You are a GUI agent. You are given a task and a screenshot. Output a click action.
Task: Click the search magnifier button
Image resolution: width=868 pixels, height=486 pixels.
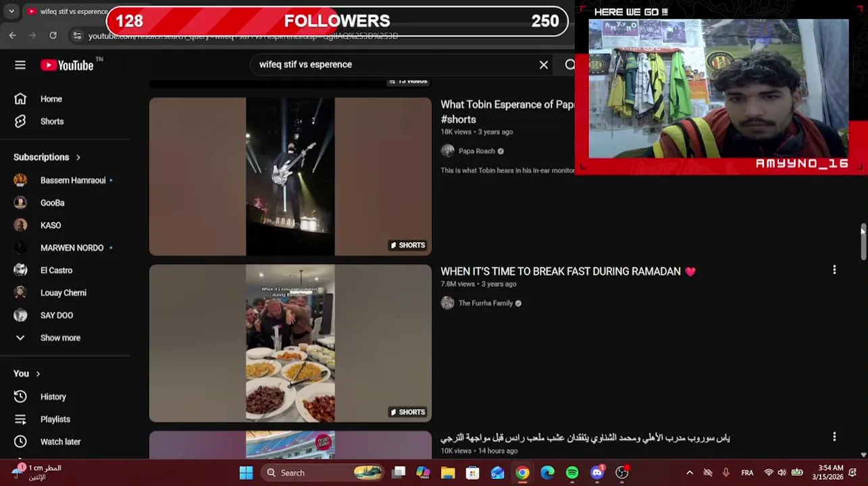(569, 65)
